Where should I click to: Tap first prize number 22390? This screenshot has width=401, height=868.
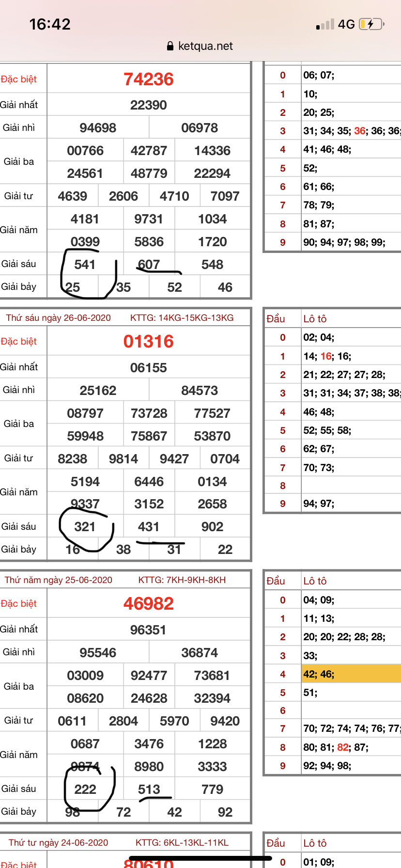[148, 105]
